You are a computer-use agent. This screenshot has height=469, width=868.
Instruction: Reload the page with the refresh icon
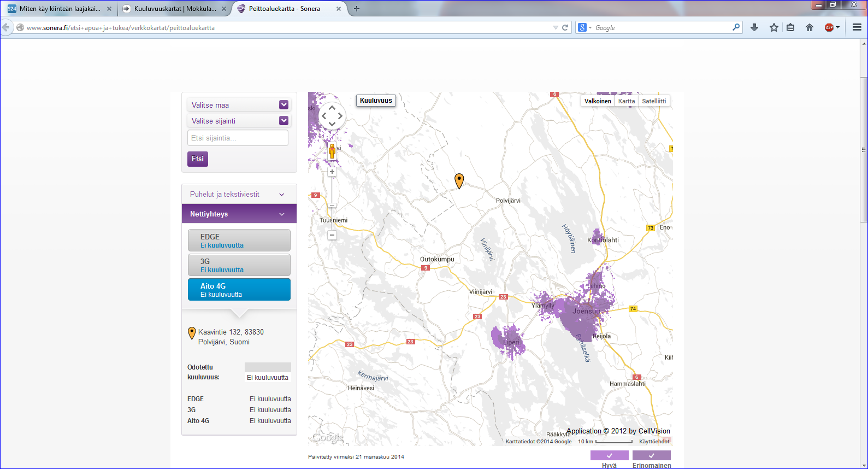[565, 27]
